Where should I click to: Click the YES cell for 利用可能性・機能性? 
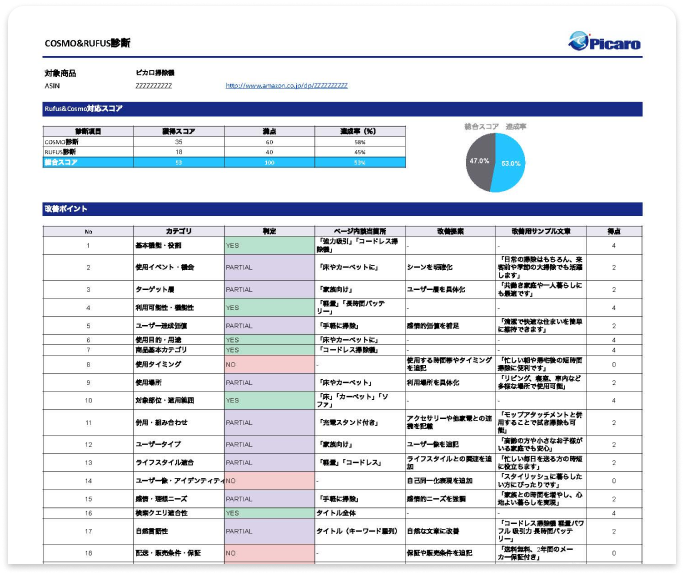pos(269,308)
